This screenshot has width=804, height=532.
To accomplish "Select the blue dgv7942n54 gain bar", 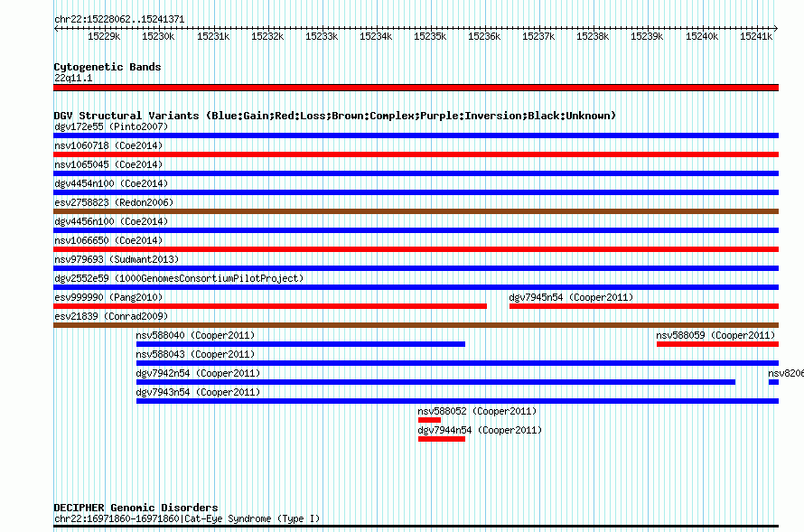I will point(435,382).
